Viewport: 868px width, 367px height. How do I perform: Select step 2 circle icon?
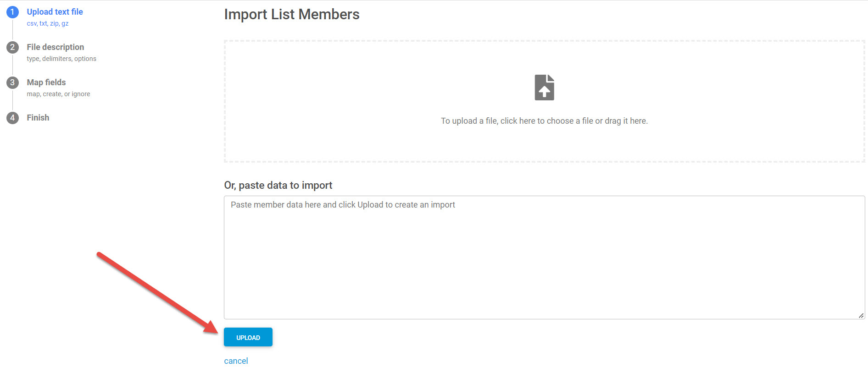(12, 47)
